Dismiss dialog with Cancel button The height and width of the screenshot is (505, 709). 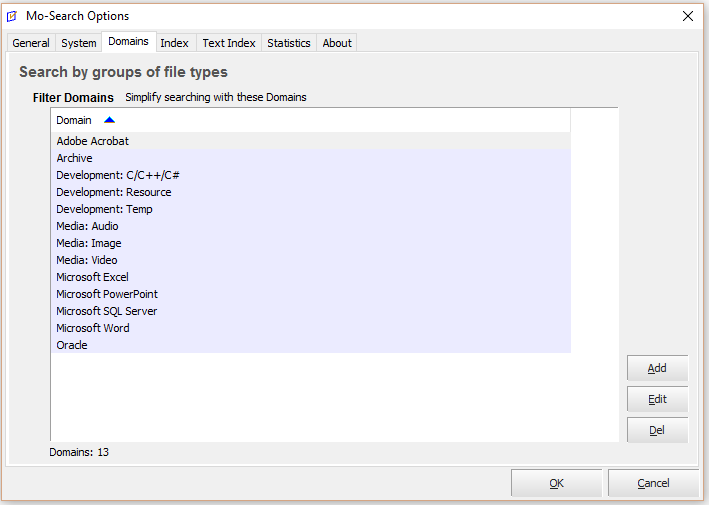pos(653,483)
